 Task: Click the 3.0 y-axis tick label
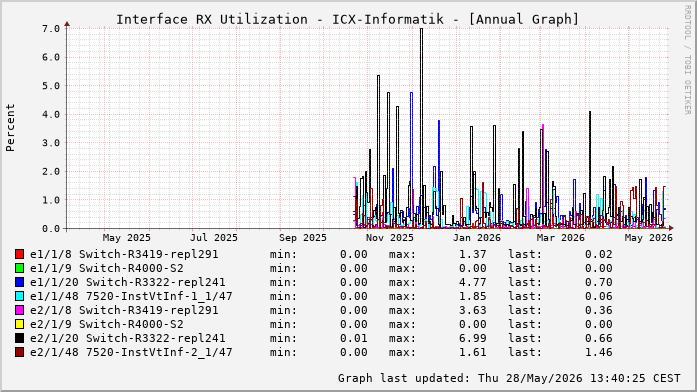[x=51, y=143]
